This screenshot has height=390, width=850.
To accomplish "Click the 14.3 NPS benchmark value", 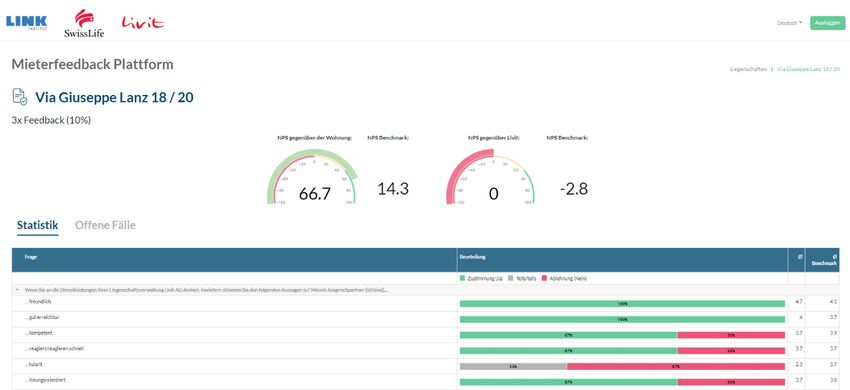I will tap(392, 189).
